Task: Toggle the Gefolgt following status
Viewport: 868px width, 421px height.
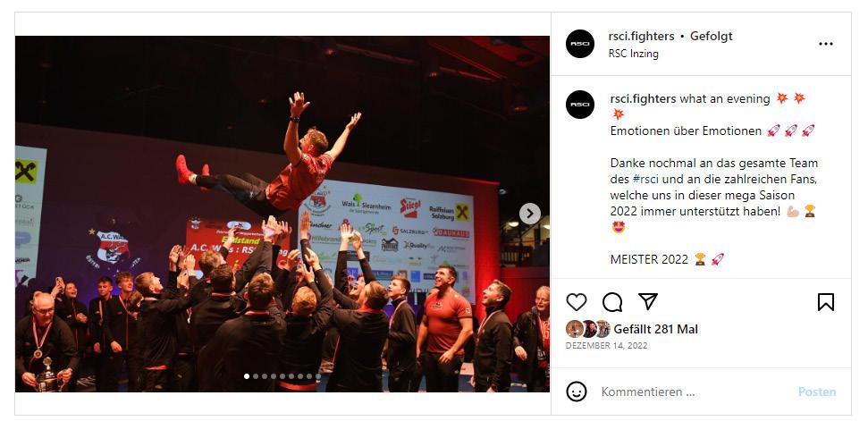Action: pyautogui.click(x=712, y=37)
